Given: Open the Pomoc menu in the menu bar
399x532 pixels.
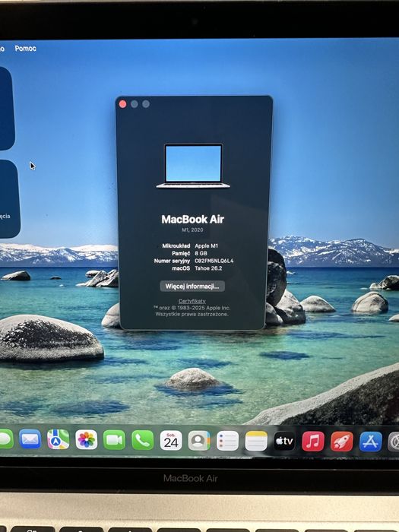Looking at the screenshot, I should coord(25,49).
